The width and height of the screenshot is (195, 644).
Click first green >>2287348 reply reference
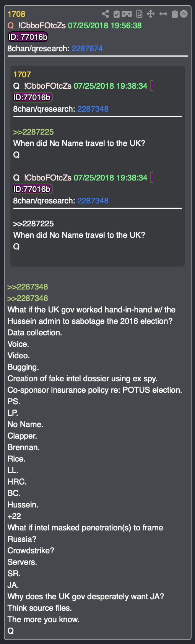click(x=28, y=287)
